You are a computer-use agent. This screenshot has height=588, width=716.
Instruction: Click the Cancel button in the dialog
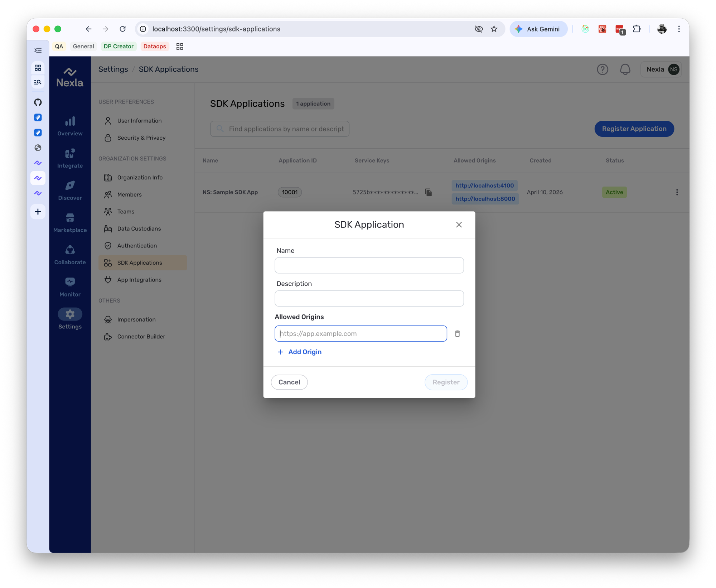(x=289, y=382)
